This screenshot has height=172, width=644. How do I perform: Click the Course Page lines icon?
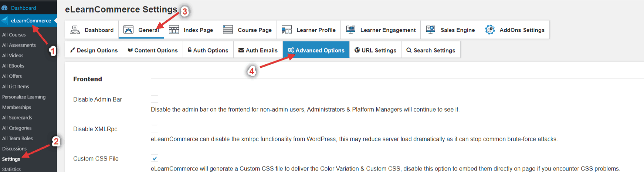[x=228, y=30]
